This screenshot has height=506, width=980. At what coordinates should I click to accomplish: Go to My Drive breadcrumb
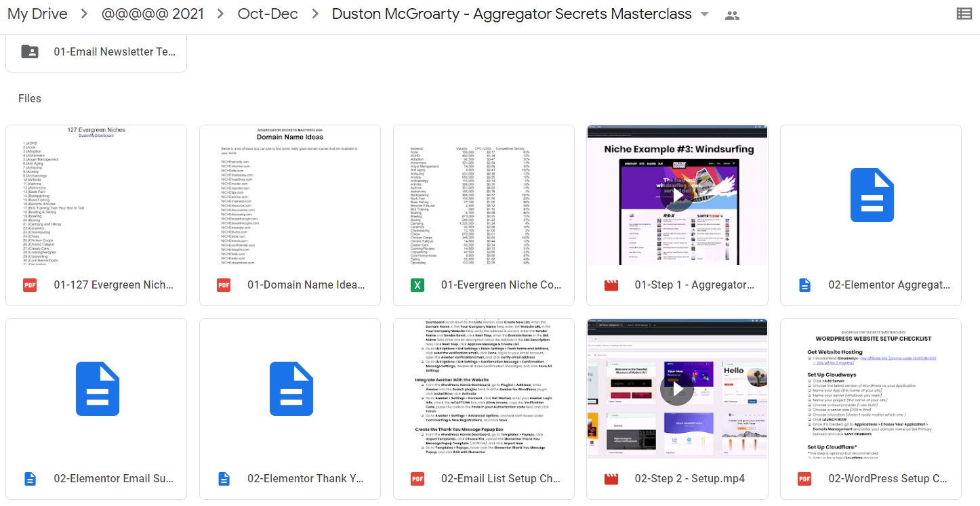click(37, 14)
